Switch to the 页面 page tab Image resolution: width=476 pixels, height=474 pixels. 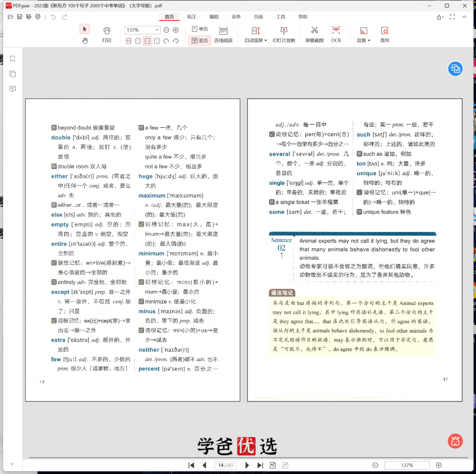(x=258, y=17)
